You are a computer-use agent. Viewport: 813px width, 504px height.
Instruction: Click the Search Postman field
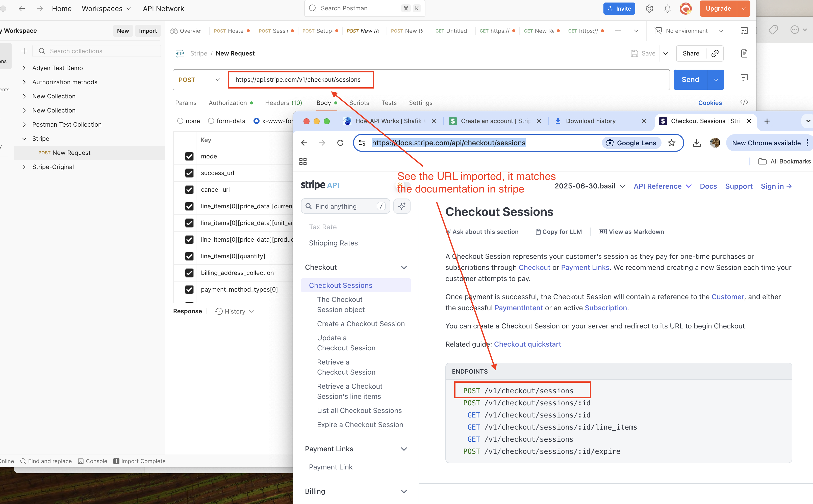coord(365,8)
